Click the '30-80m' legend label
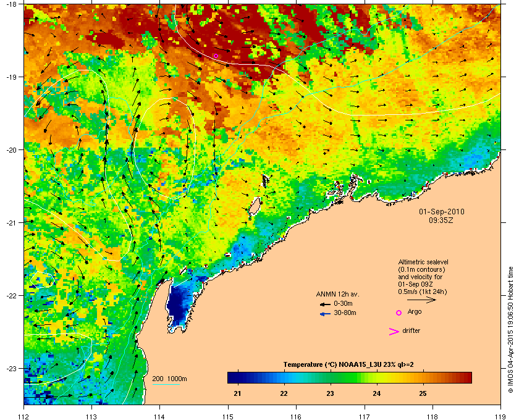Screen dimensions: 519x420 [x=345, y=313]
